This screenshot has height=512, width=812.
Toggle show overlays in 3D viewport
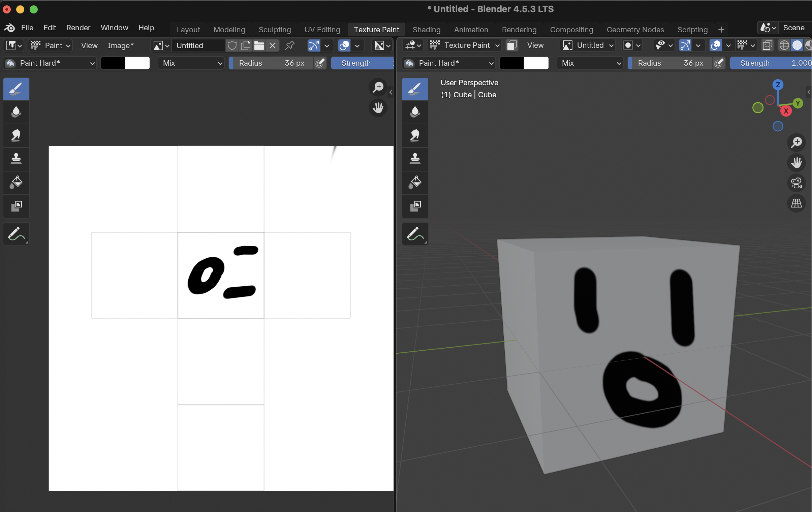point(715,45)
